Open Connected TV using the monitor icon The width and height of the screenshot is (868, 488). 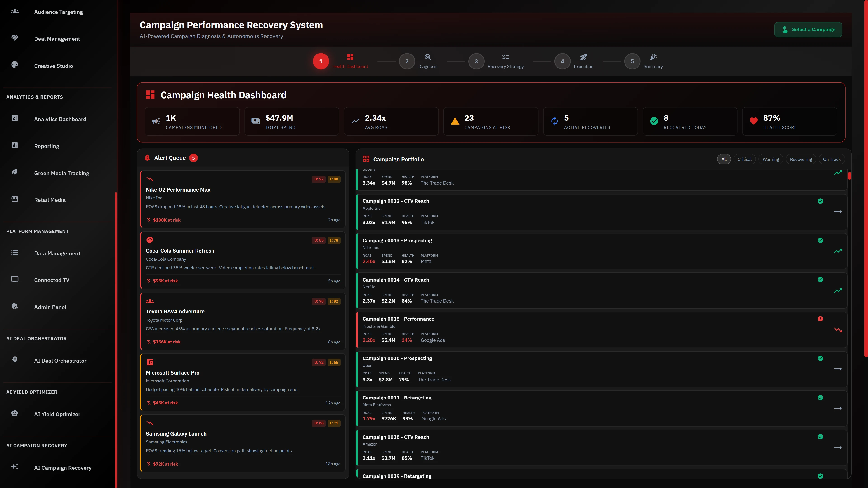(14, 279)
